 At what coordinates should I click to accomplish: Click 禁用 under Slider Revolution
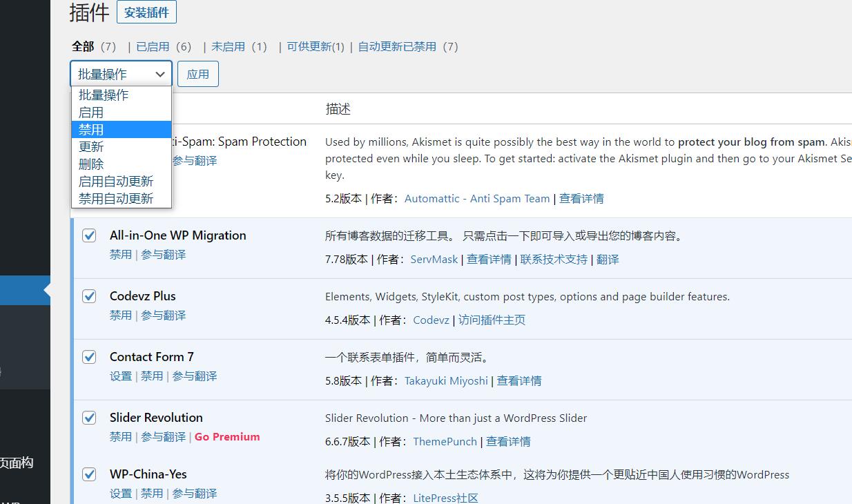(121, 437)
